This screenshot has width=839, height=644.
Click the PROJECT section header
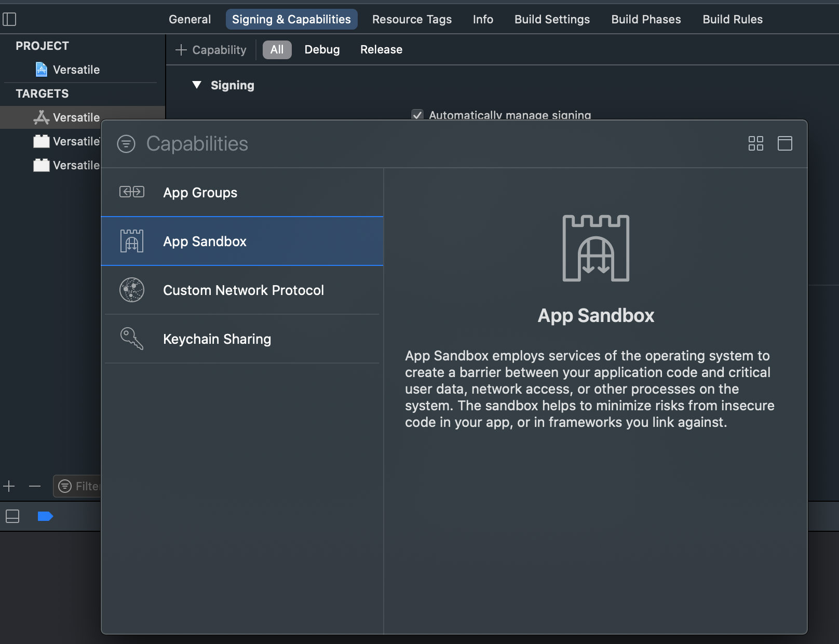42,46
